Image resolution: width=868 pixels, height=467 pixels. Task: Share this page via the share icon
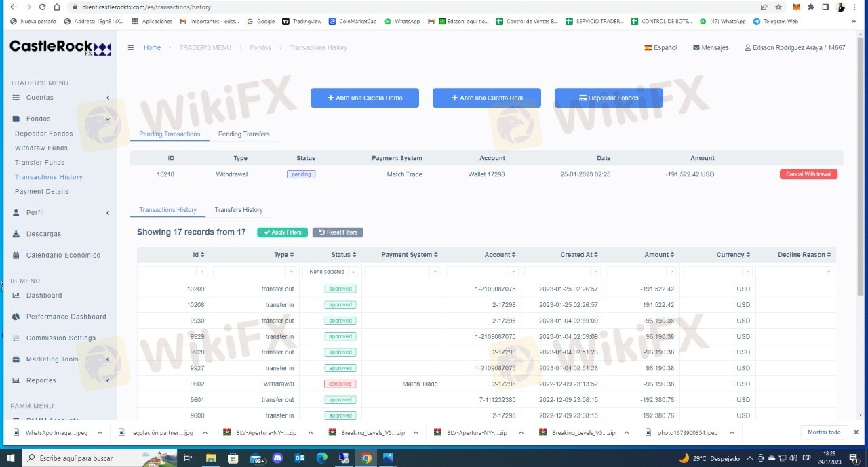pyautogui.click(x=764, y=7)
